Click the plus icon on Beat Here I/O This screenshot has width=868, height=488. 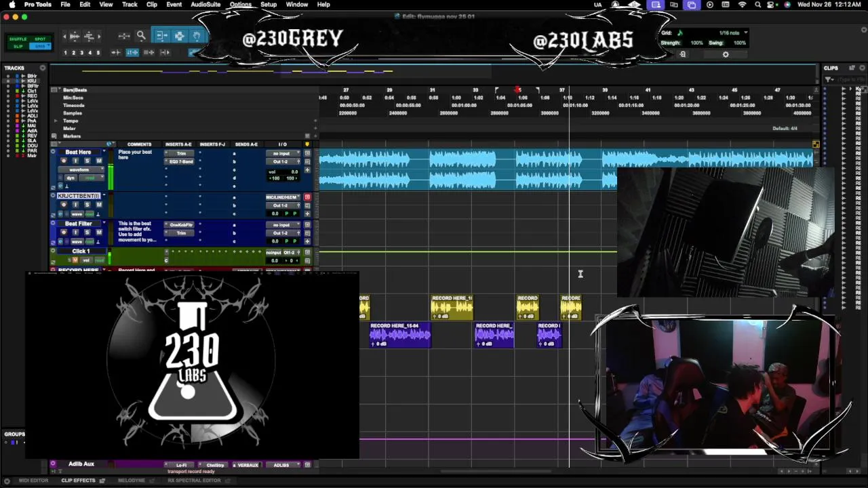pyautogui.click(x=307, y=170)
